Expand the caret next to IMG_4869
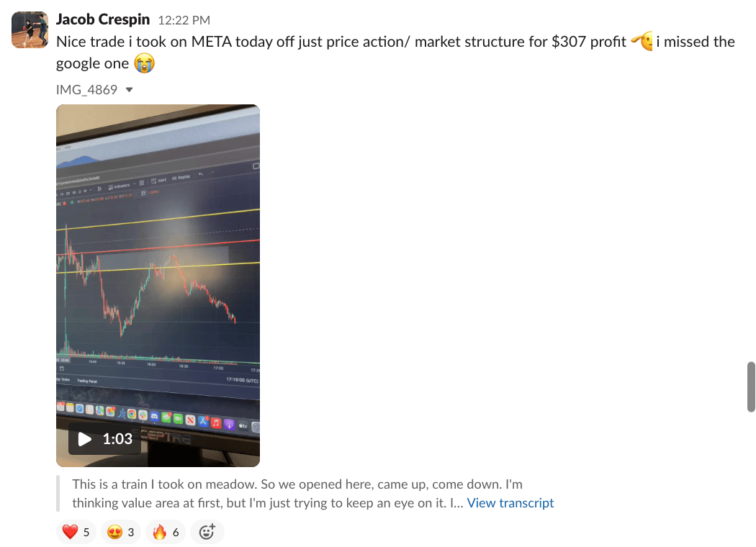The height and width of the screenshot is (547, 756). click(x=130, y=90)
